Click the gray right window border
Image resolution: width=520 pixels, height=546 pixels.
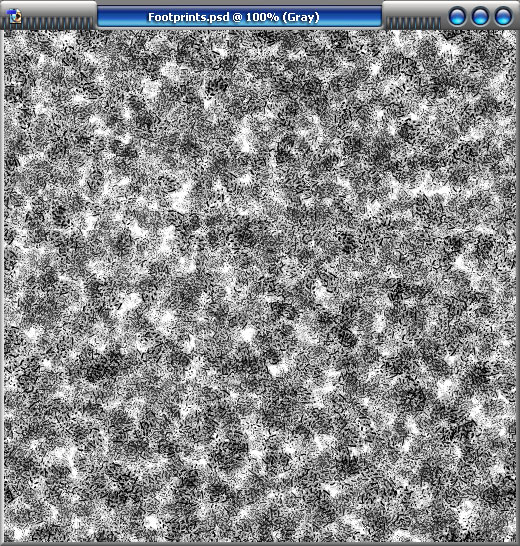[518, 286]
